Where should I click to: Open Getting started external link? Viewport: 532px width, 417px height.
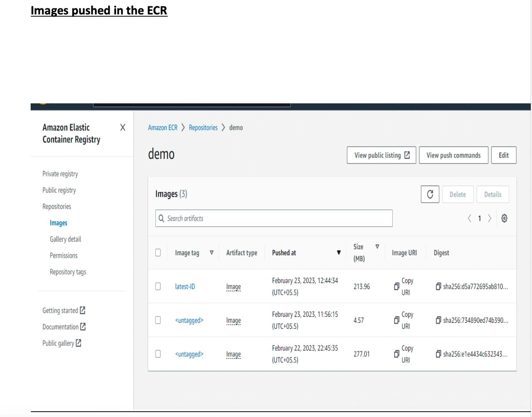coord(64,310)
